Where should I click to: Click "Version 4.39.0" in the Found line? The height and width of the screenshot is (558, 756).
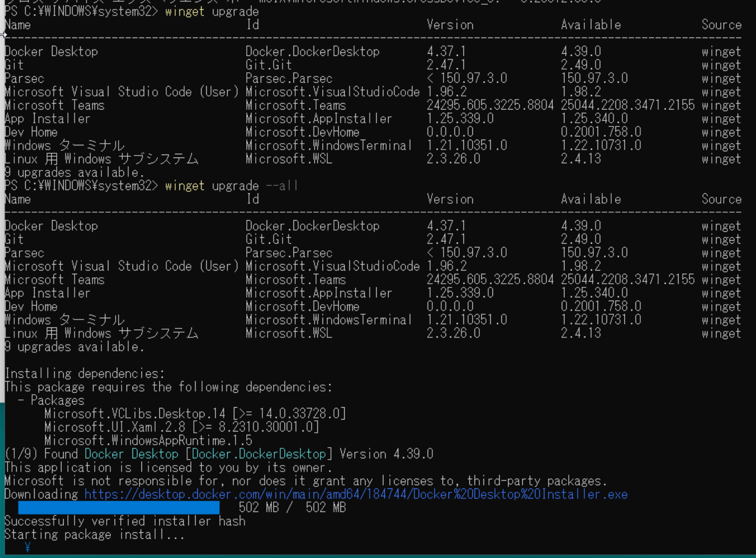pos(386,454)
